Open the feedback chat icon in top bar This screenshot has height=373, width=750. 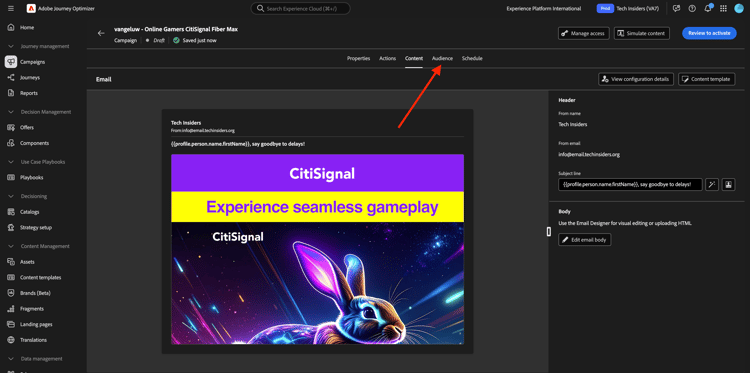(x=676, y=8)
